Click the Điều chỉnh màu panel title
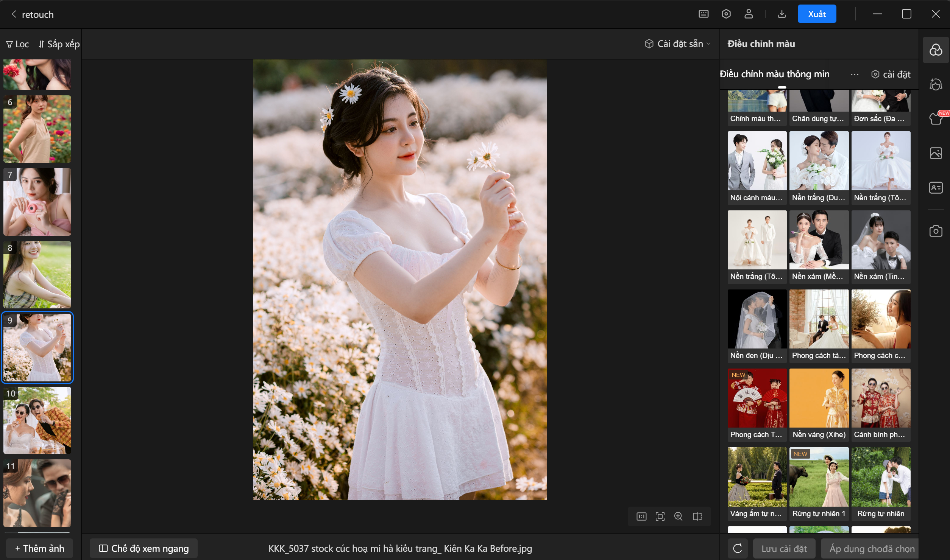This screenshot has height=560, width=950. (761, 44)
